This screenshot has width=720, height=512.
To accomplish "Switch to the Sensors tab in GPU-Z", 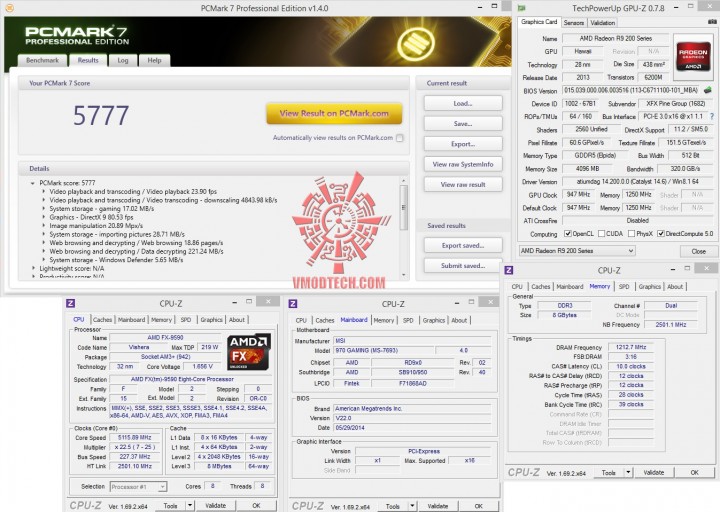I will tap(574, 23).
